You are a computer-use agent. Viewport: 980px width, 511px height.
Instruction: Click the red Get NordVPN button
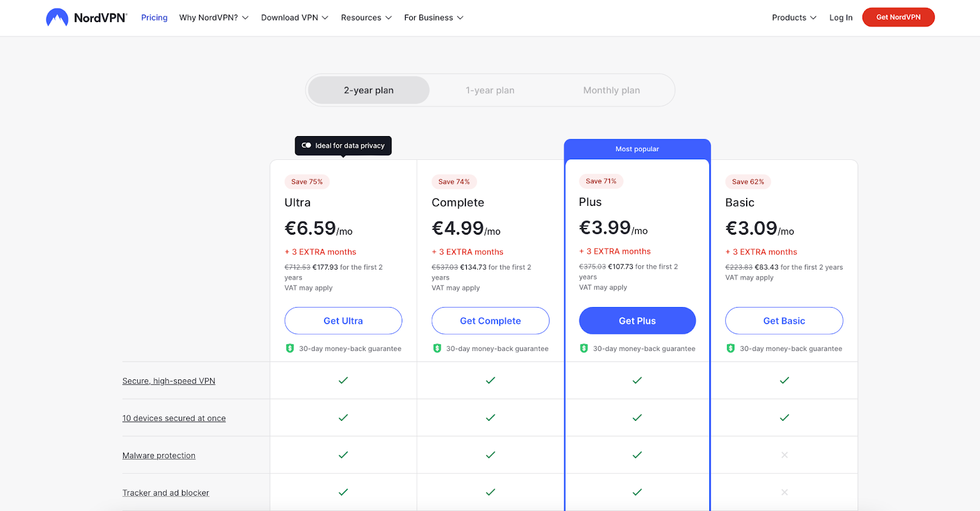point(899,17)
